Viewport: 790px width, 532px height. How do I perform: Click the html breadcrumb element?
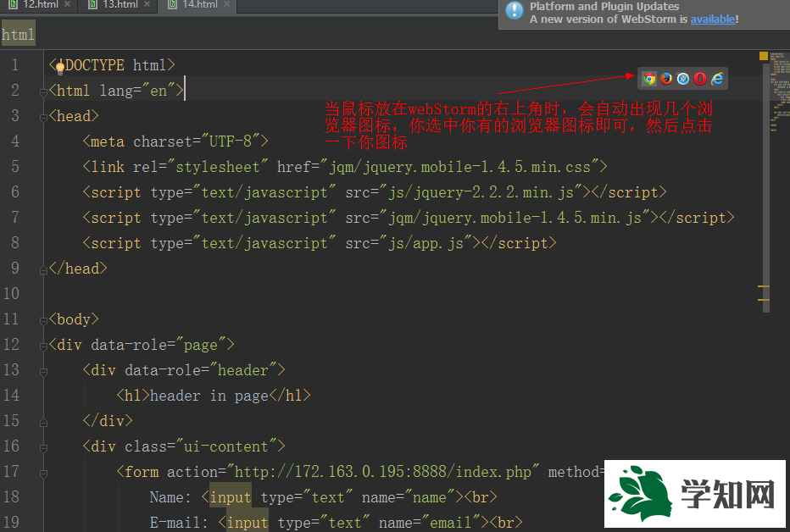tap(18, 34)
